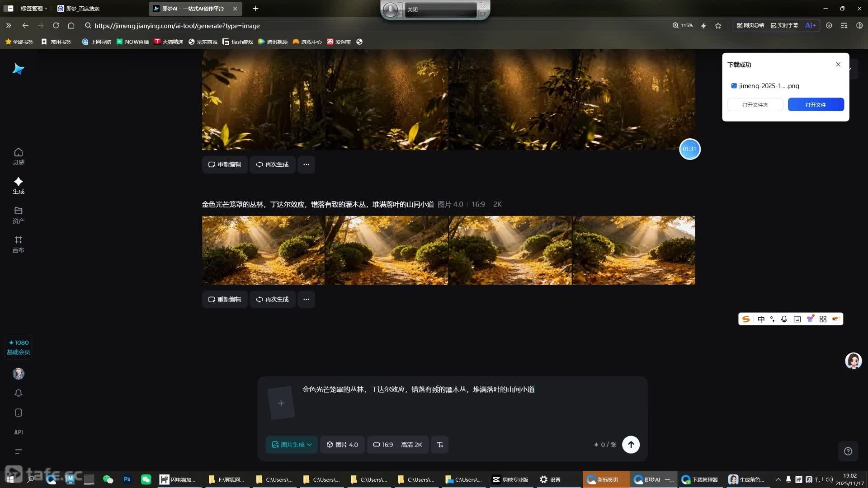The image size is (868, 488).
Task: Open the 16:9 高清 2K ratio selector
Action: pyautogui.click(x=397, y=445)
